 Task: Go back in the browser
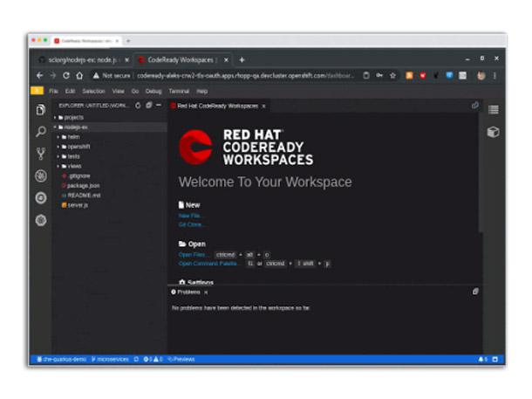pos(40,75)
